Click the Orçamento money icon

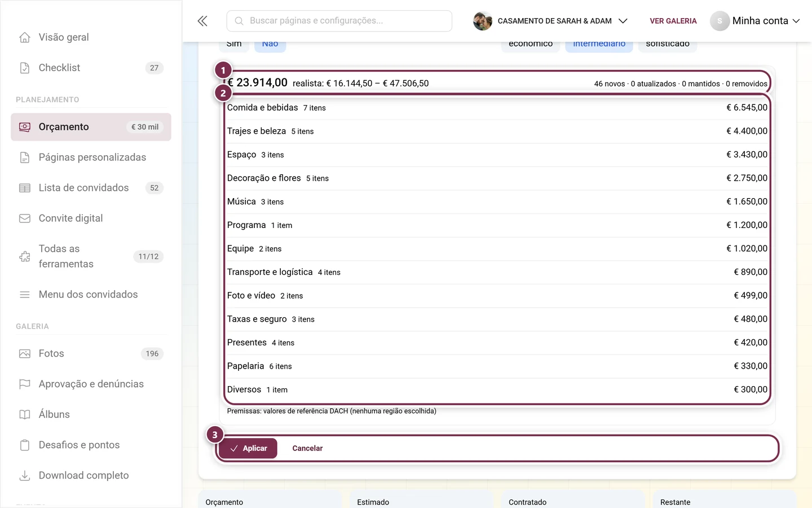point(25,127)
